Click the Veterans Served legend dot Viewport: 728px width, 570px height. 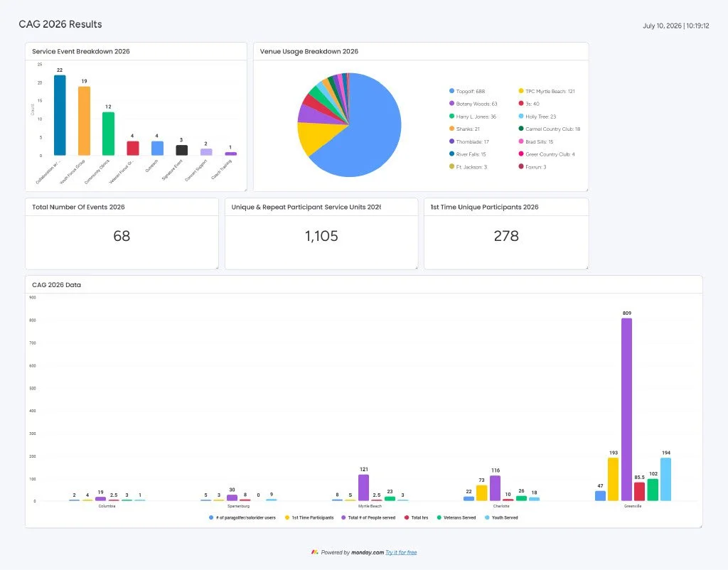click(439, 517)
